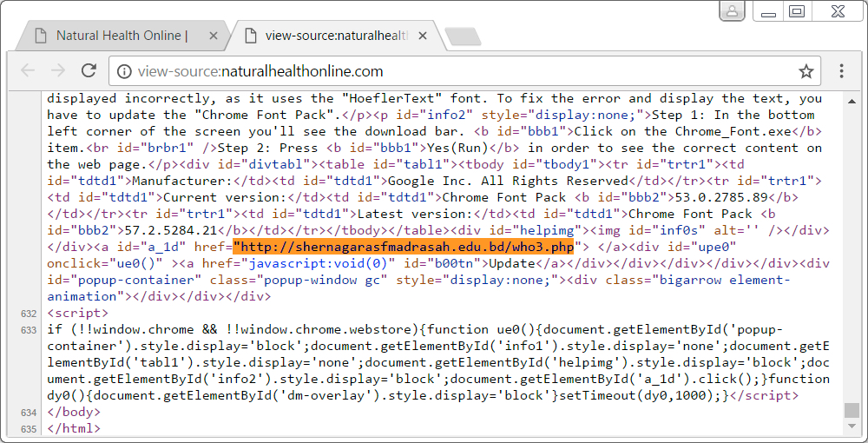Click the scrollbar up arrow
This screenshot has height=443, width=868.
click(x=852, y=101)
